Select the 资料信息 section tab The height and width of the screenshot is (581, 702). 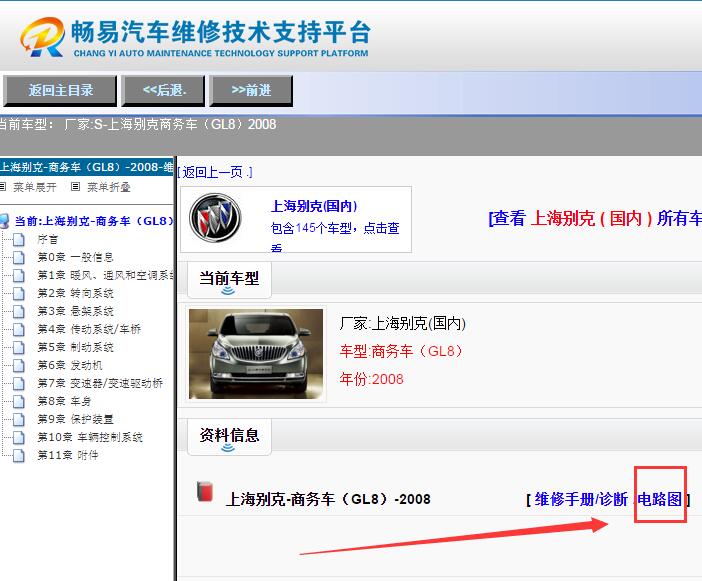229,437
